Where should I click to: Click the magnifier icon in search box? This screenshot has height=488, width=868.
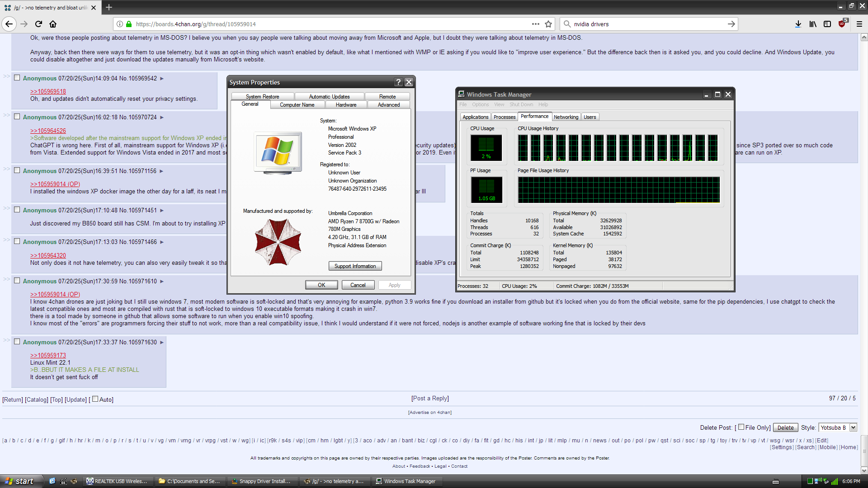click(567, 24)
